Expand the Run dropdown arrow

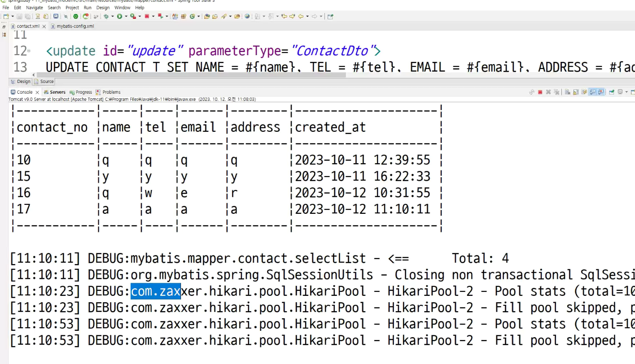click(x=126, y=16)
